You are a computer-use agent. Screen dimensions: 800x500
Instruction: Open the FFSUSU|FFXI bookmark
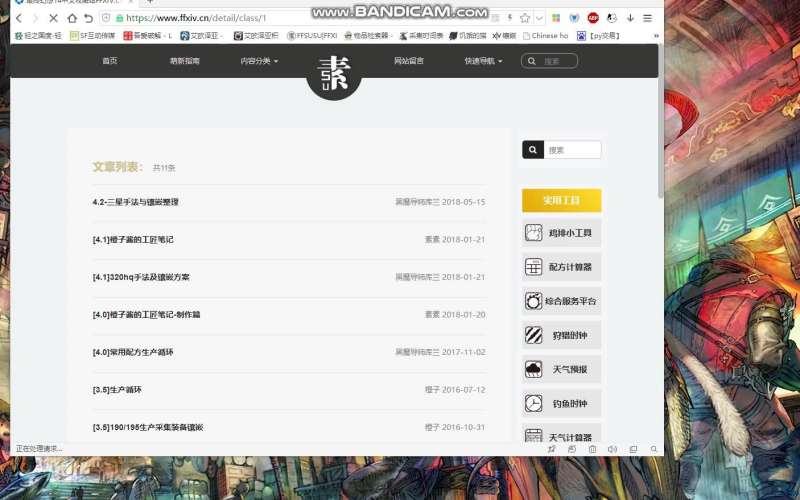point(312,36)
